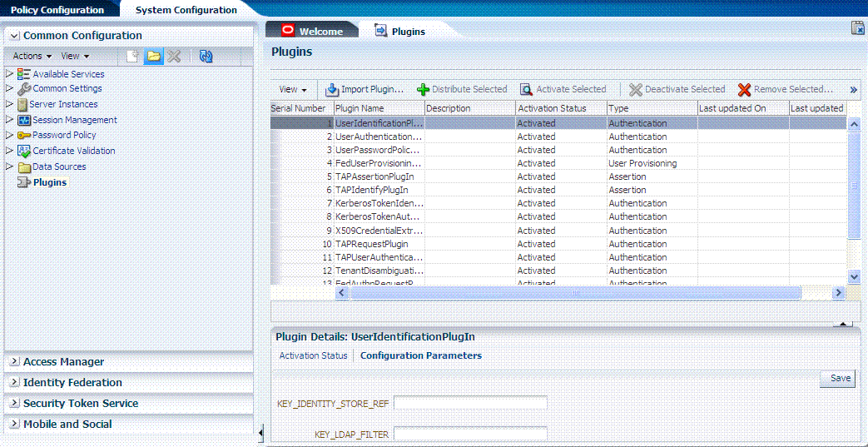Click the Password Policy key icon
Image resolution: width=868 pixels, height=447 pixels.
pos(24,135)
